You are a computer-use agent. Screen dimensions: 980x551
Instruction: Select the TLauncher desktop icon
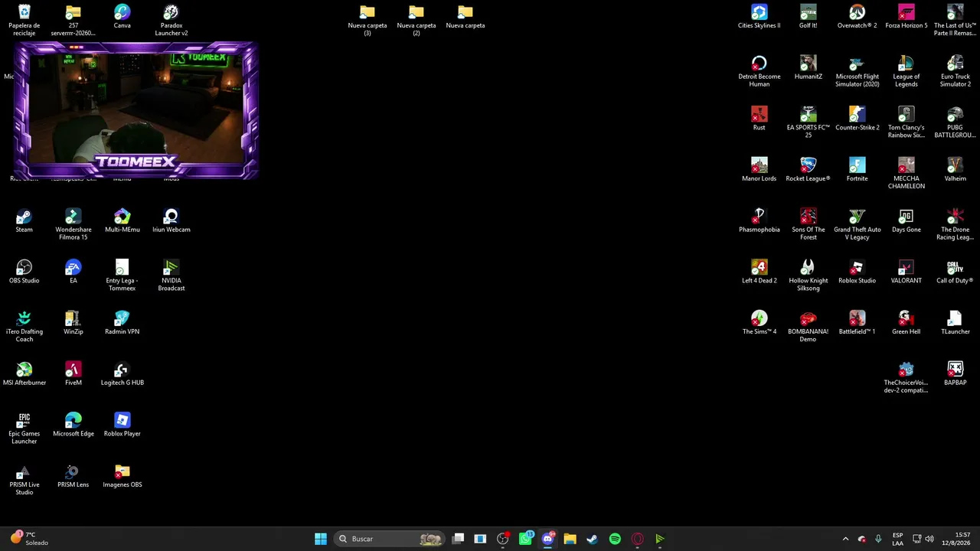point(955,322)
